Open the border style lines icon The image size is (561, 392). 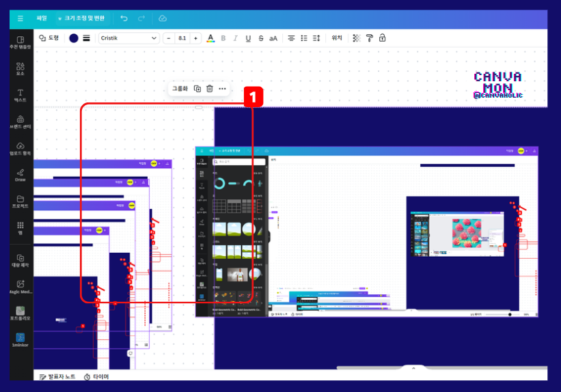(86, 38)
